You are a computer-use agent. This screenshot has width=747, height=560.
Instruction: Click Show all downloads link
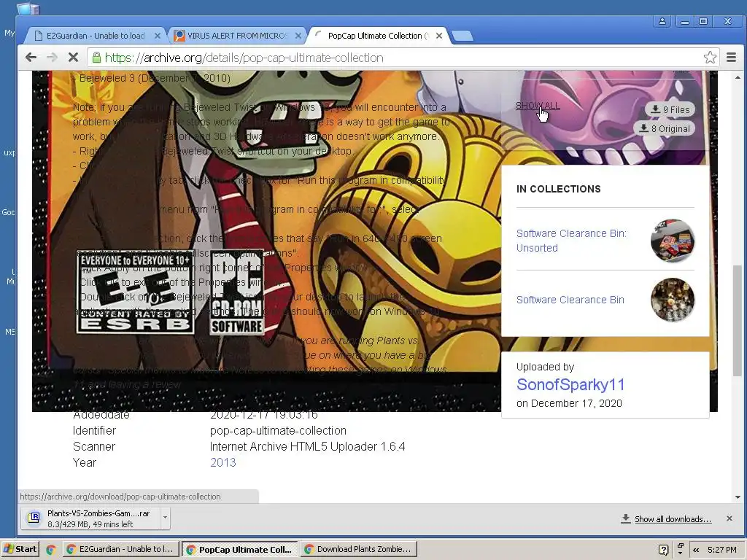[x=673, y=519]
